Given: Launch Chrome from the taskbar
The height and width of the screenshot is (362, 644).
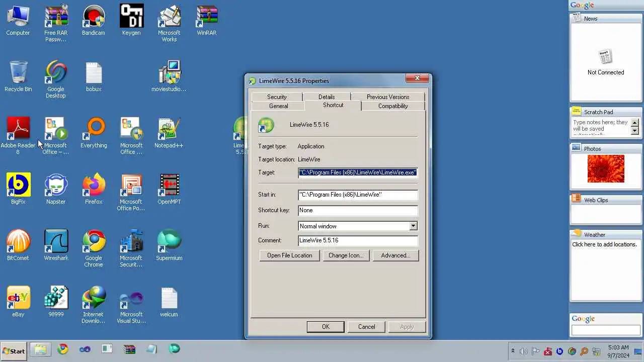Looking at the screenshot, I should [63, 349].
